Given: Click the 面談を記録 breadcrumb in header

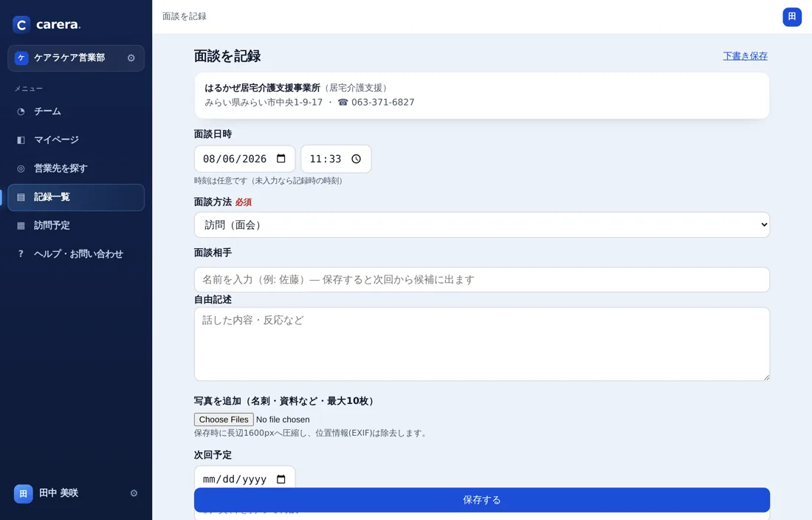Looking at the screenshot, I should coord(185,16).
